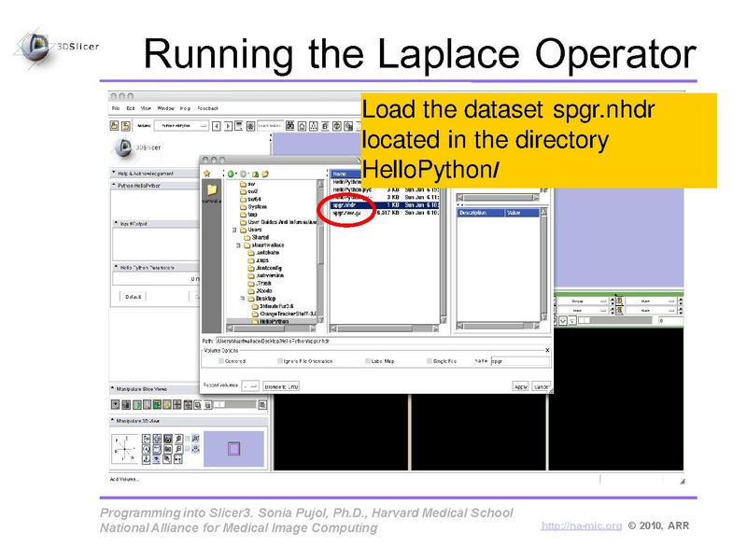
Task: Click the first Manipulate Slice Views icon
Action: coord(115,405)
